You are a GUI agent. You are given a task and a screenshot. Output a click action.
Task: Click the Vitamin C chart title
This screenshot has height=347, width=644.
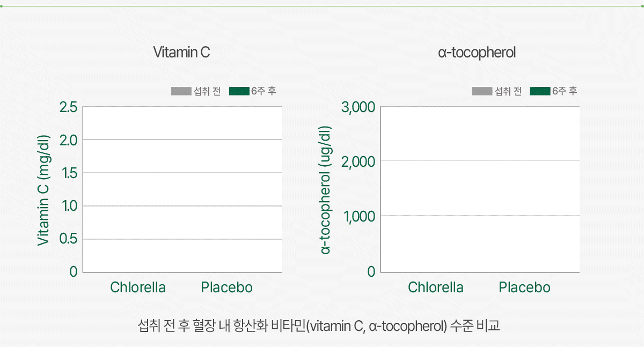tap(181, 53)
